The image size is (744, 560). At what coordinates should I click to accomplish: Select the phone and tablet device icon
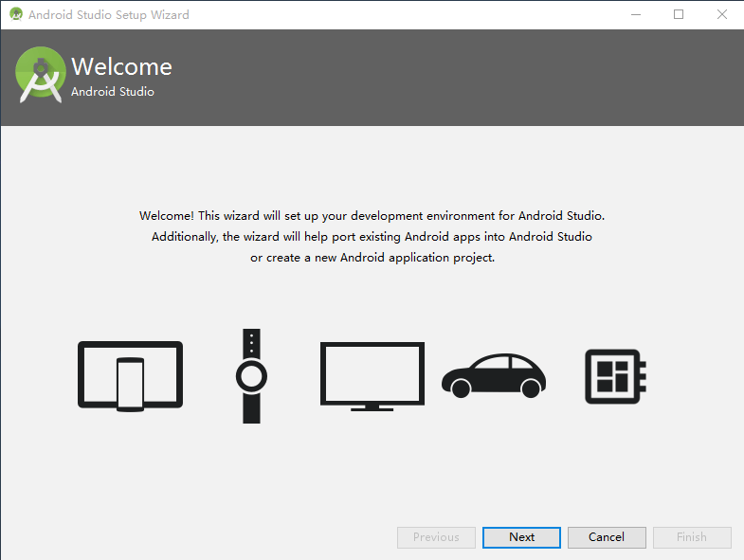pos(130,376)
